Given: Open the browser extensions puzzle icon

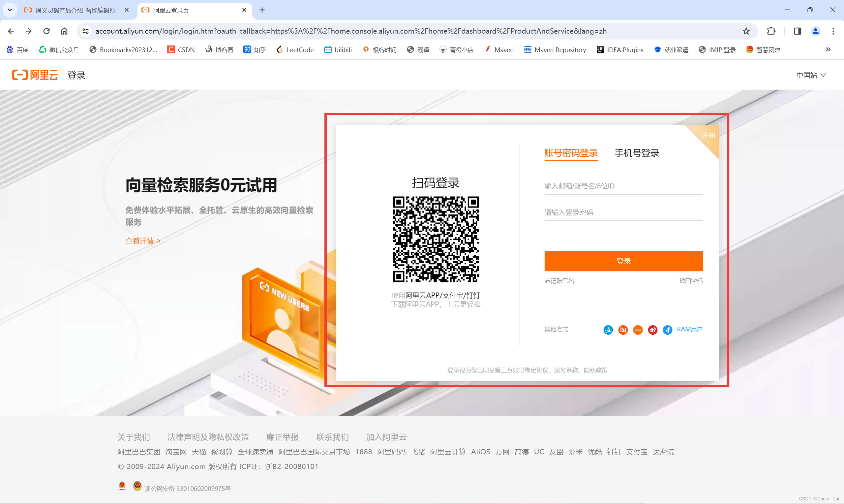Looking at the screenshot, I should [771, 31].
